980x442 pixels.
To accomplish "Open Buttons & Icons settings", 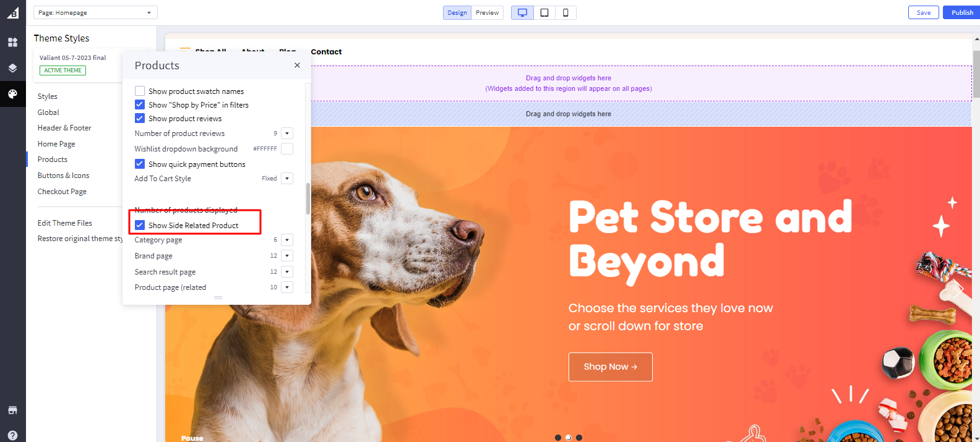I will [x=63, y=176].
